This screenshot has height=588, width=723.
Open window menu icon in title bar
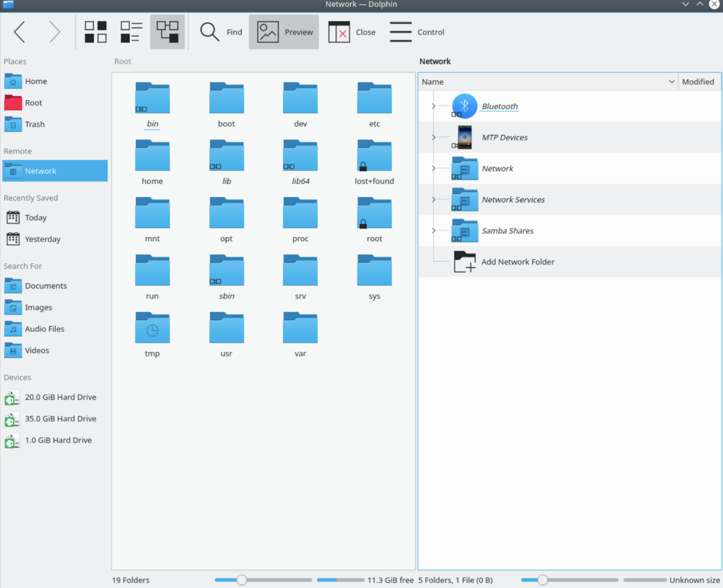tap(8, 5)
